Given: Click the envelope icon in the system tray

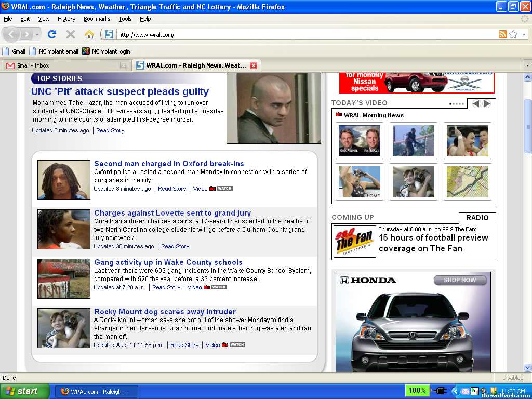Looking at the screenshot, I should [x=465, y=392].
